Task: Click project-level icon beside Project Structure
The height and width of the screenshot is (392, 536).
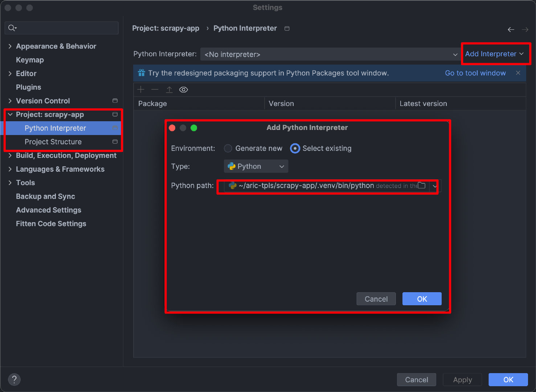Action: (x=115, y=142)
